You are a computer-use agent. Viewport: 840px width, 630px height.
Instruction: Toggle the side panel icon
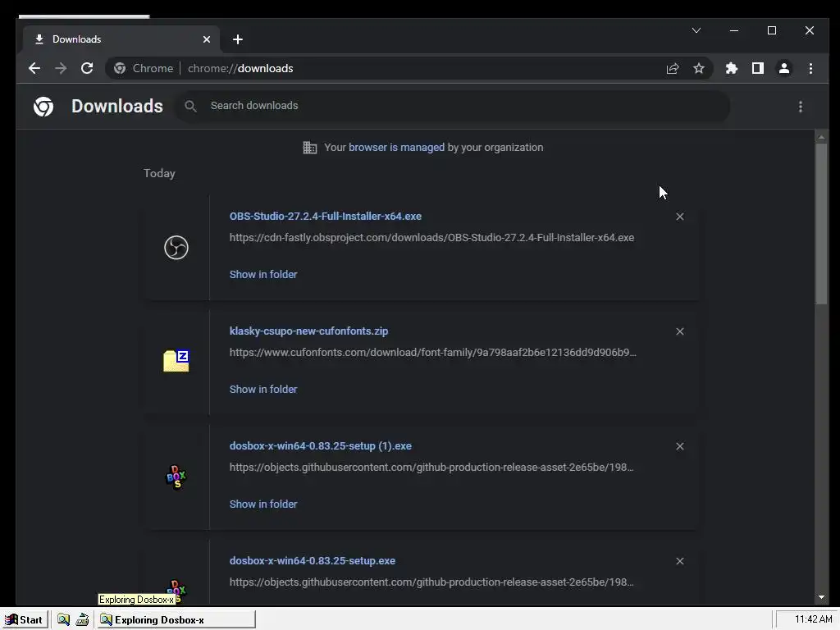757,68
